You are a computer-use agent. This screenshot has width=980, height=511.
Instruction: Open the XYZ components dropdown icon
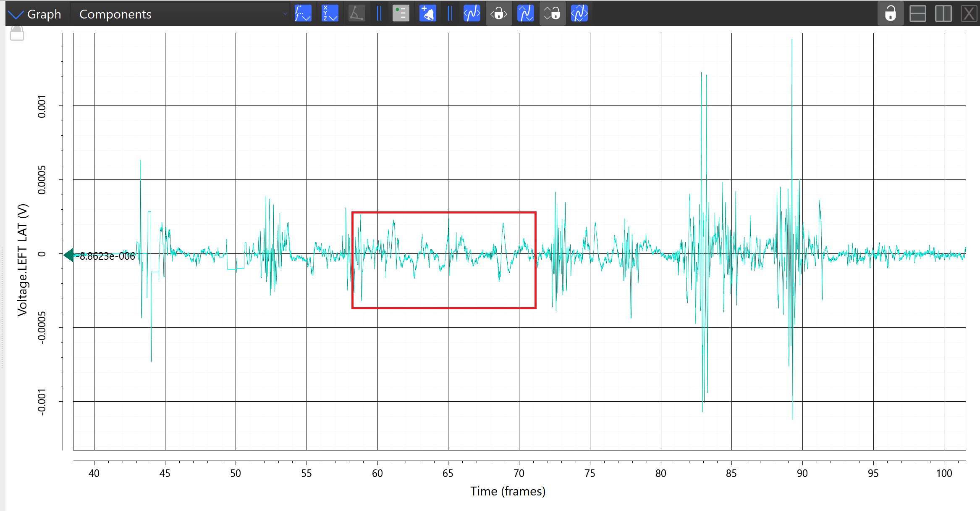point(330,13)
